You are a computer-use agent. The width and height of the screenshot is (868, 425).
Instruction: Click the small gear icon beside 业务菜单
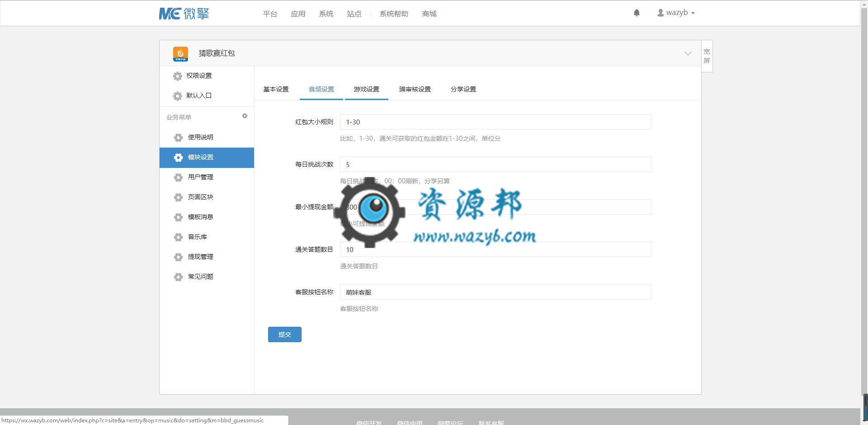coord(245,116)
